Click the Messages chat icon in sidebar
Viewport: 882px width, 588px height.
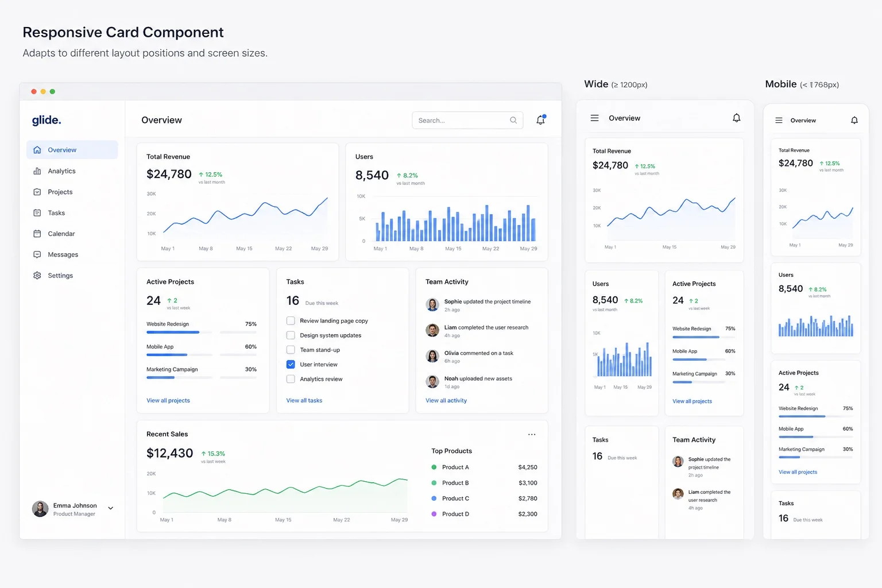point(37,254)
